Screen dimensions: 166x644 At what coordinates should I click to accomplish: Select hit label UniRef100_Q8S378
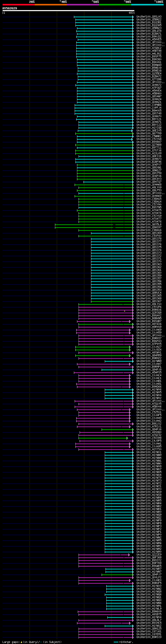pyautogui.click(x=149, y=239)
